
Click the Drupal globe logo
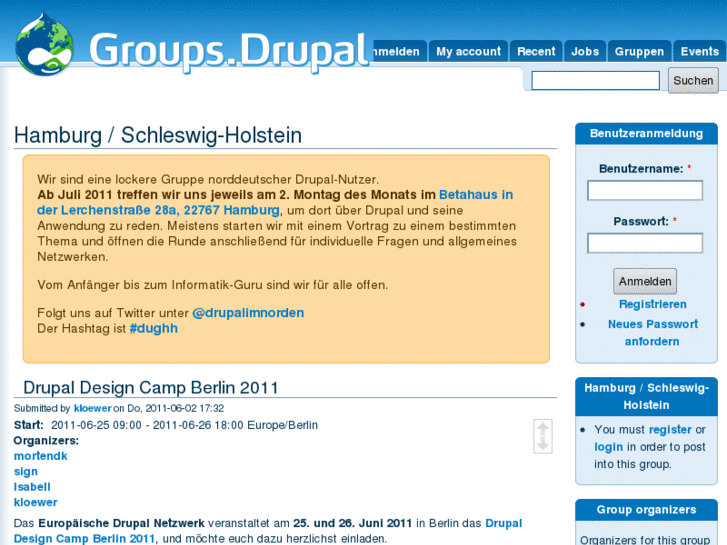click(x=44, y=44)
